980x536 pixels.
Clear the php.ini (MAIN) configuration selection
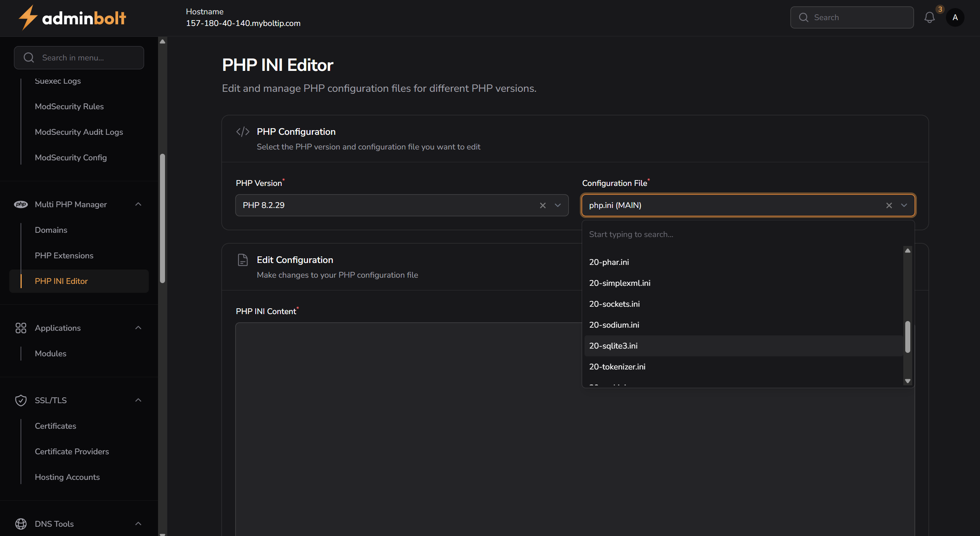click(889, 205)
